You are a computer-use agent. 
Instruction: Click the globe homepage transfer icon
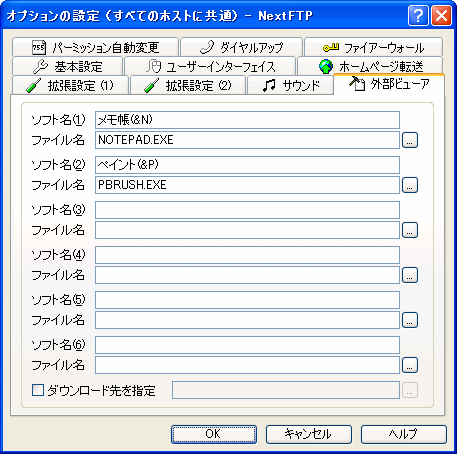point(326,66)
